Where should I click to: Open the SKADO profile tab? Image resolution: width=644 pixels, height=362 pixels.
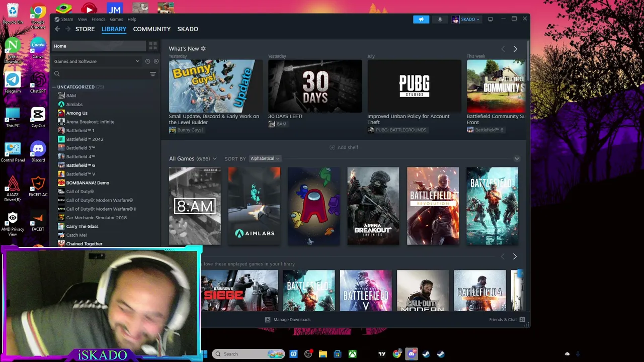click(188, 29)
